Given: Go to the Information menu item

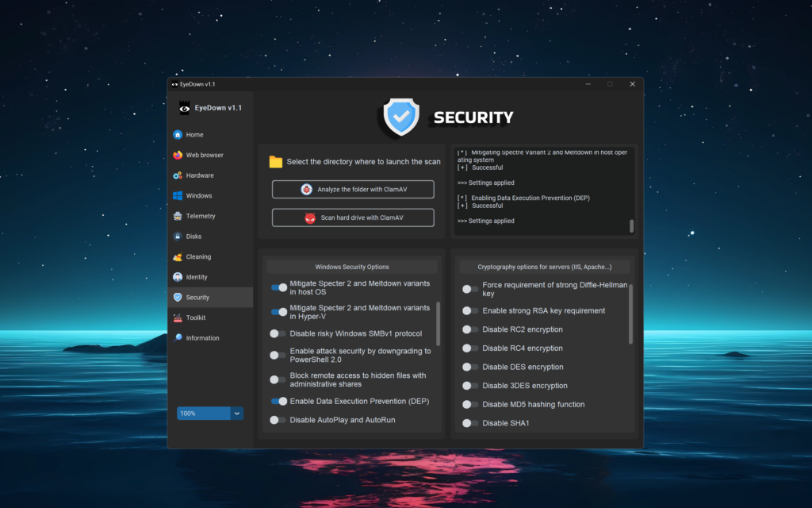Looking at the screenshot, I should (202, 338).
